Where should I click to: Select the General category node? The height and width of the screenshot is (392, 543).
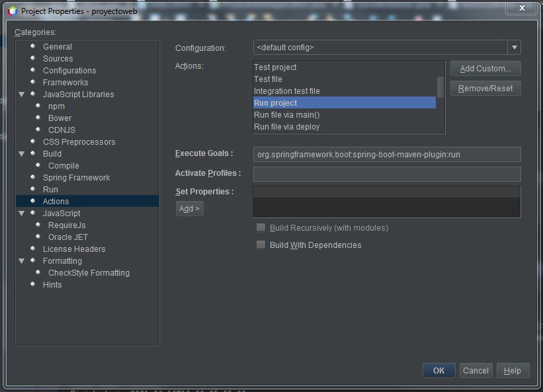point(58,46)
